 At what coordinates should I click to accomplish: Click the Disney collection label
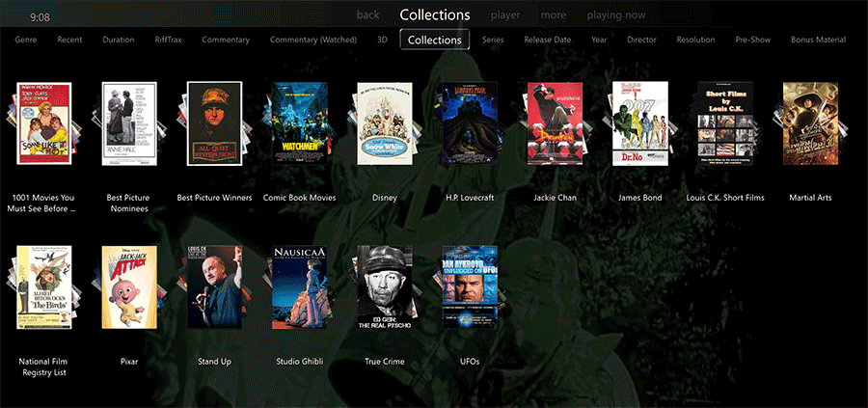(385, 198)
